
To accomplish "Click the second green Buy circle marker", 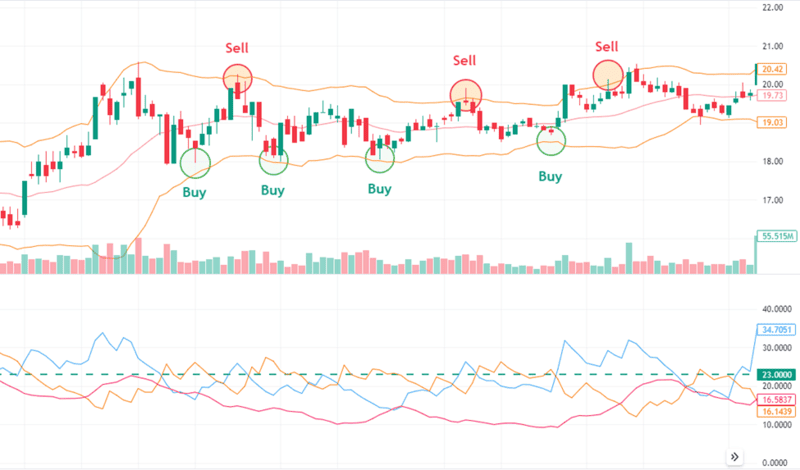I will click(273, 160).
